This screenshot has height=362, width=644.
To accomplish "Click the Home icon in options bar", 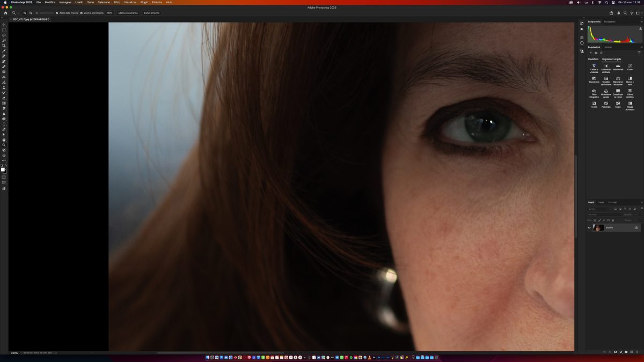I will 5,12.
